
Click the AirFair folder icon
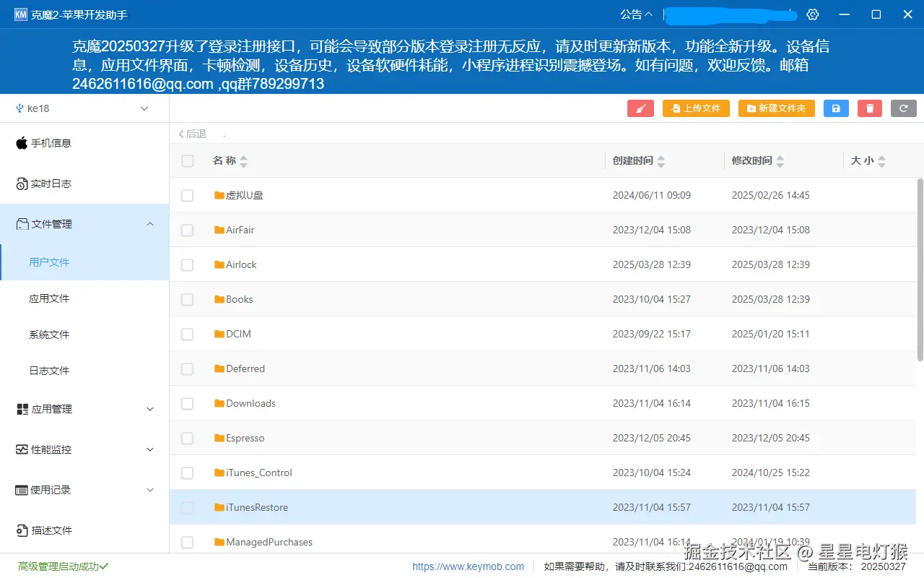tap(219, 230)
